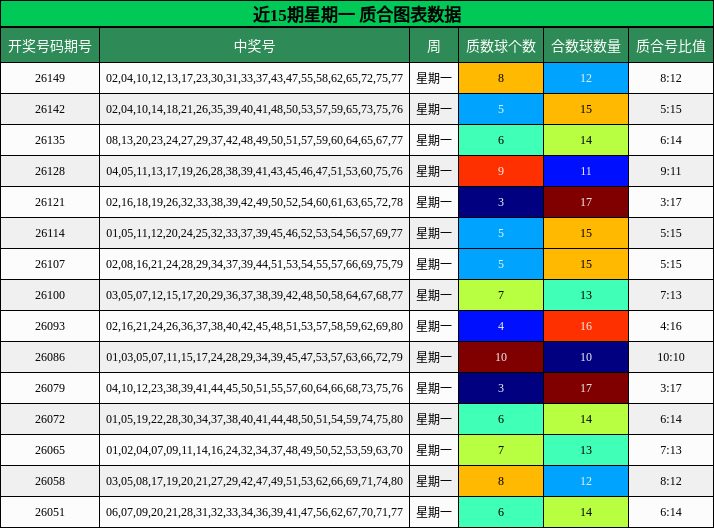Click the 周 column header
Image resolution: width=714 pixels, height=528 pixels.
pos(434,46)
